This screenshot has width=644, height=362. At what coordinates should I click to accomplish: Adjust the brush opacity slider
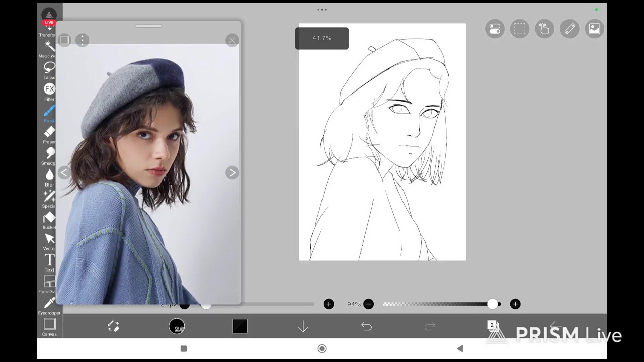coord(441,304)
